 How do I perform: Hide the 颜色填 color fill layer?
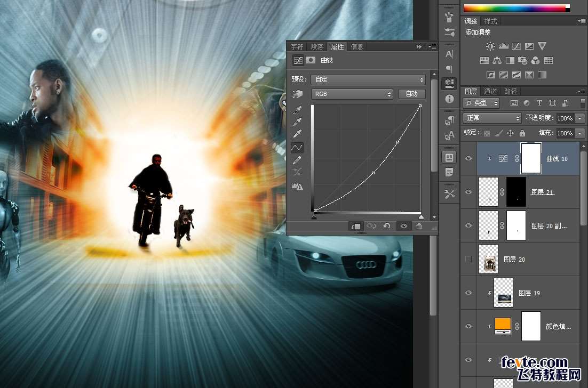(x=468, y=326)
